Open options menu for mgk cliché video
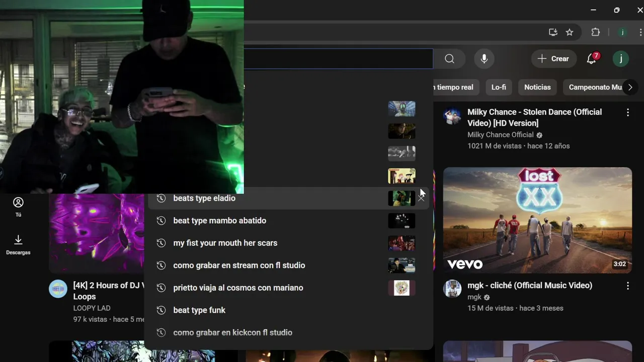This screenshot has width=644, height=362. tap(627, 286)
